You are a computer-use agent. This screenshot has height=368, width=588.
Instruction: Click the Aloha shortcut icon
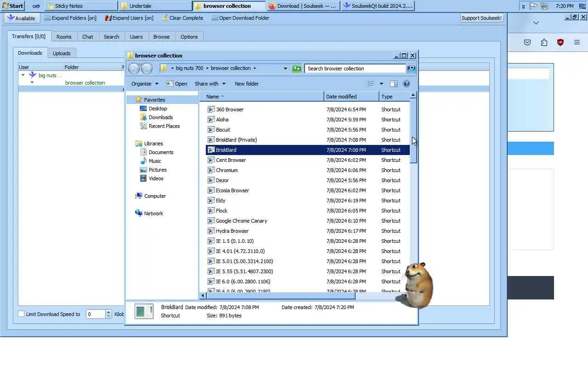[x=211, y=120]
